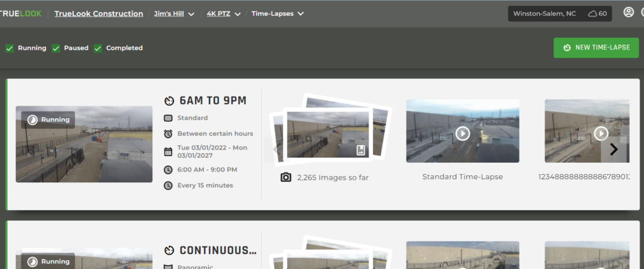Open the user account profile icon
This screenshot has width=644, height=269.
click(628, 13)
